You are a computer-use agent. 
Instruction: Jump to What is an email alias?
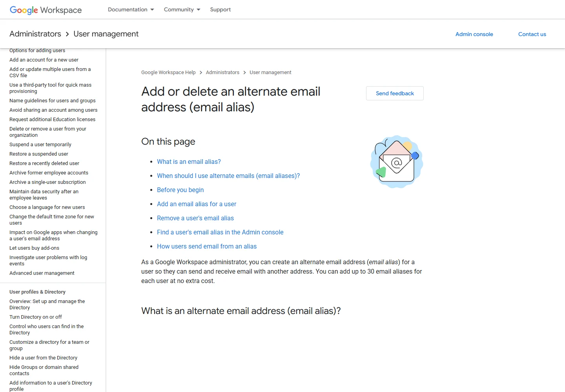tap(189, 162)
